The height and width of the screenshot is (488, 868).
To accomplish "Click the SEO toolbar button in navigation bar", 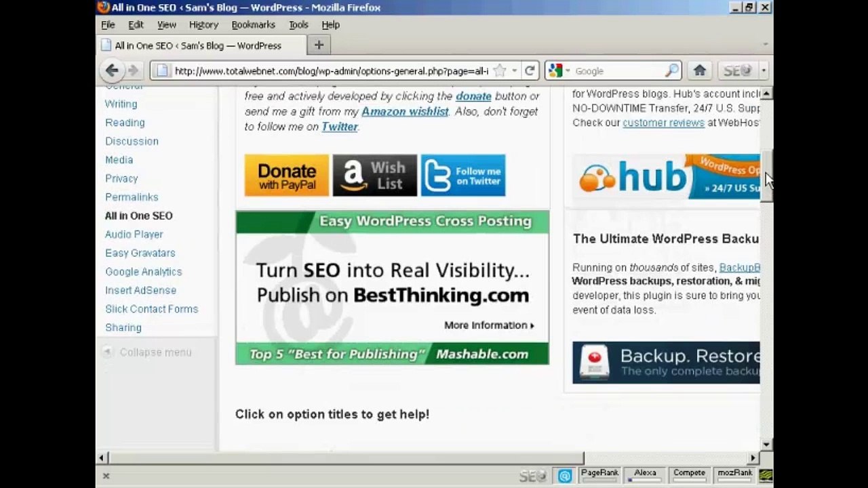I will tap(737, 70).
